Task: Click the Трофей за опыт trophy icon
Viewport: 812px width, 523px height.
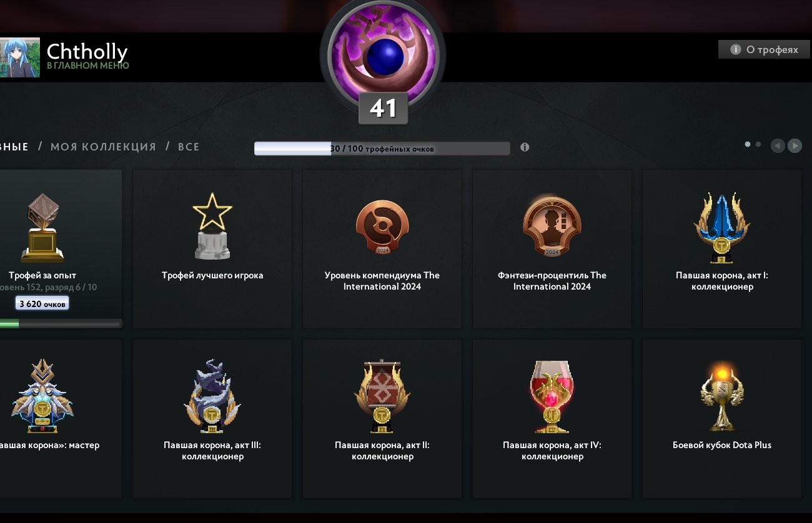Action: 42,228
